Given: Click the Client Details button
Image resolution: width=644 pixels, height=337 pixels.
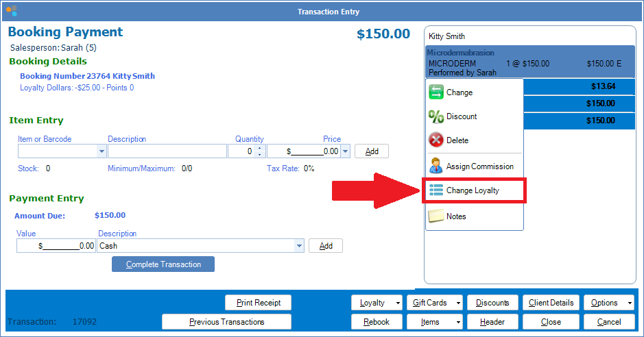Looking at the screenshot, I should (x=551, y=303).
